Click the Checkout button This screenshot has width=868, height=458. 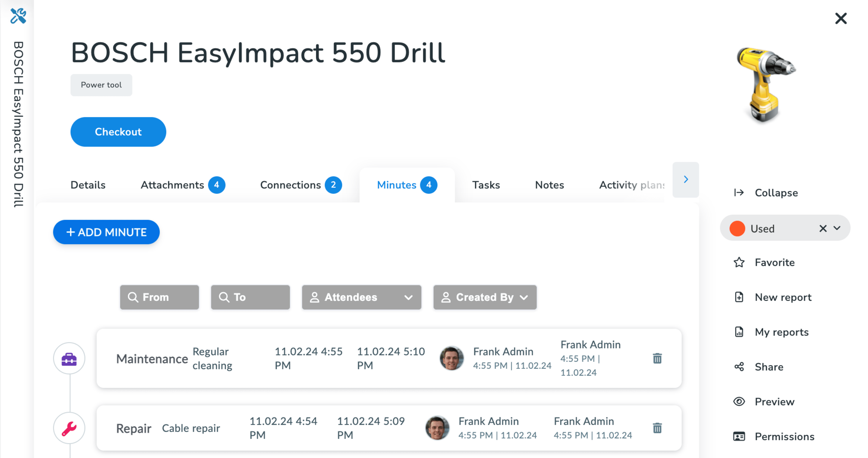point(118,132)
